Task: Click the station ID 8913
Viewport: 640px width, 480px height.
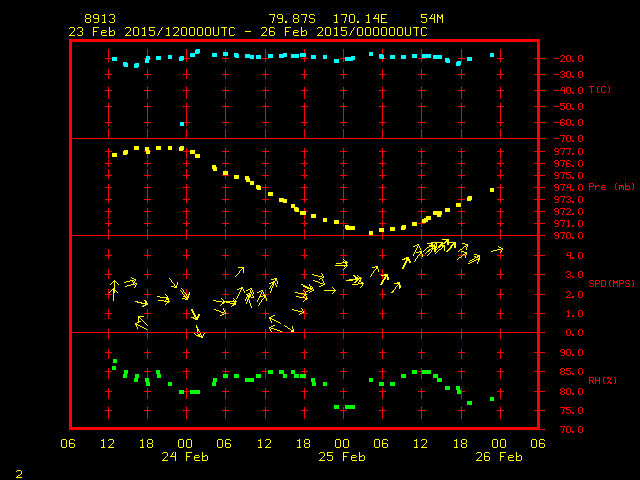Action: (x=100, y=19)
